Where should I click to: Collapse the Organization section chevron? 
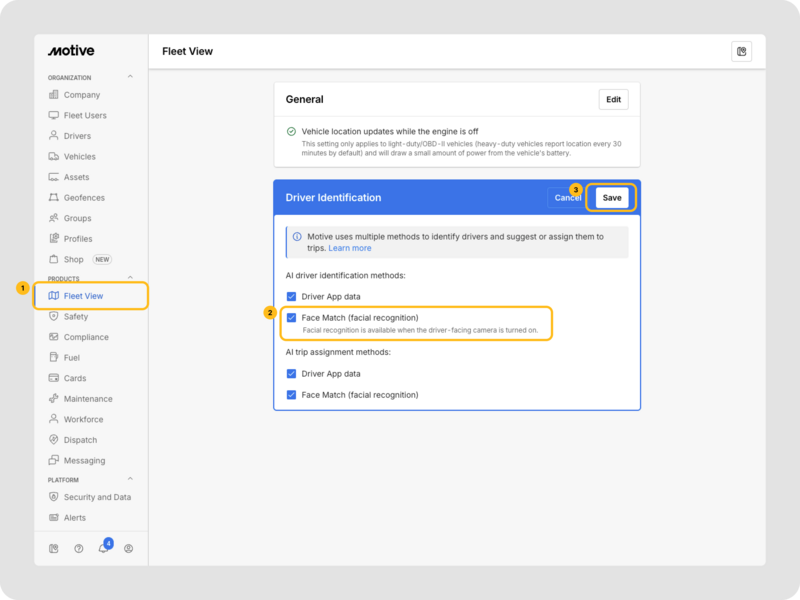click(129, 77)
